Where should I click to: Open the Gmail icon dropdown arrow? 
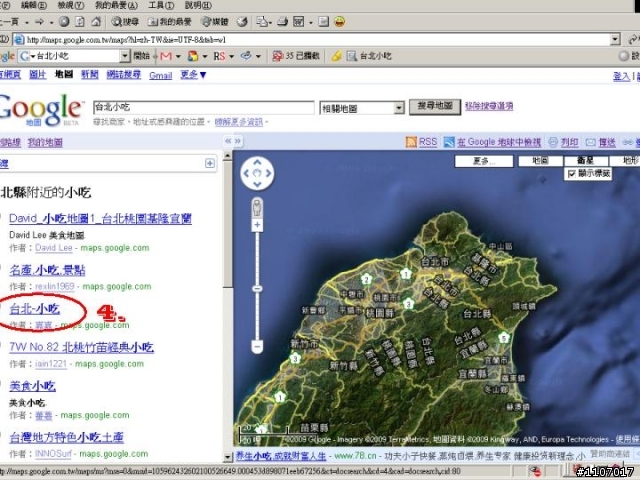click(178, 56)
